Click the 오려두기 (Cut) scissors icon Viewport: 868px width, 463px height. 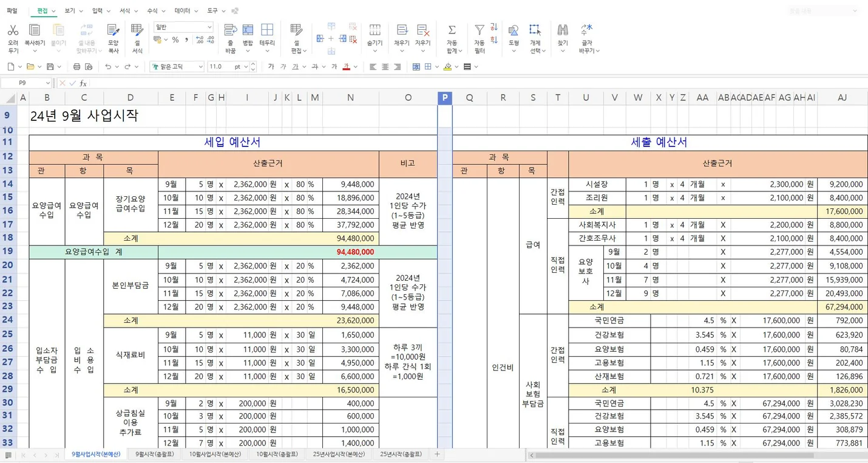pyautogui.click(x=13, y=30)
